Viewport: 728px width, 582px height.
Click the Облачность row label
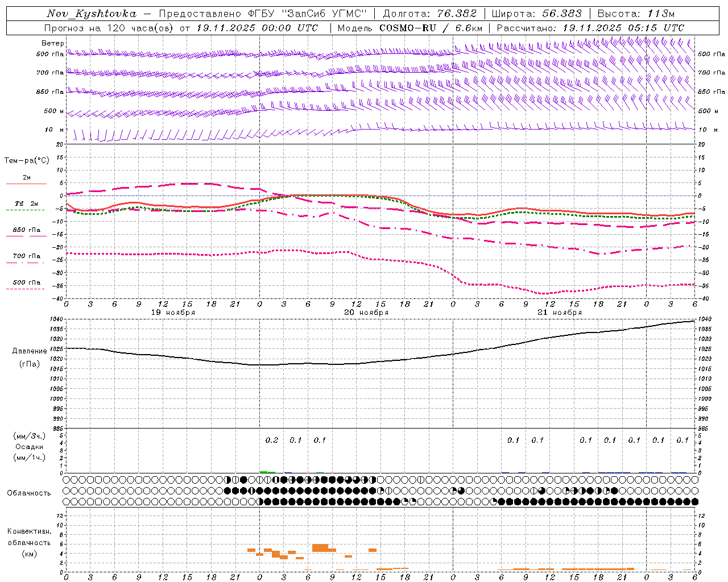pos(28,493)
